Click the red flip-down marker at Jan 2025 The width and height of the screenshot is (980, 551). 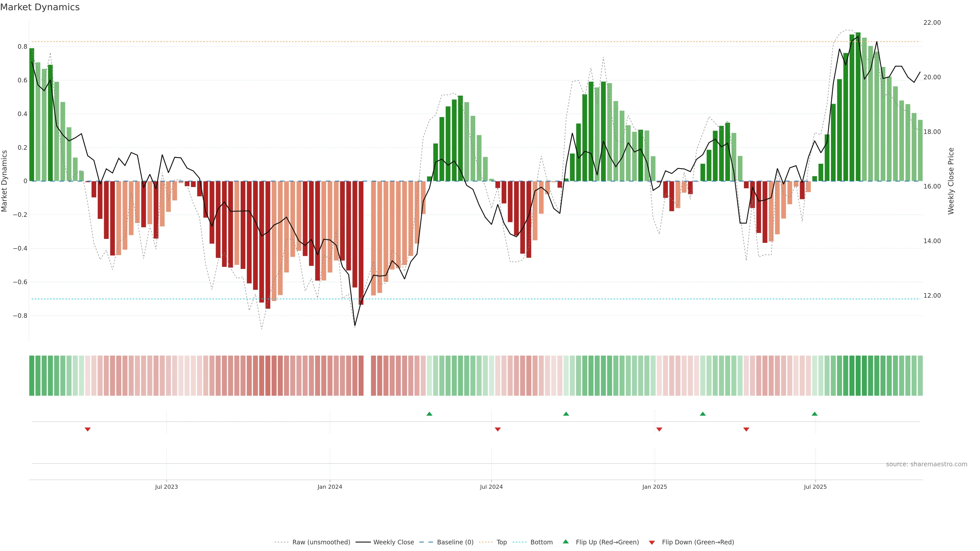pos(659,429)
